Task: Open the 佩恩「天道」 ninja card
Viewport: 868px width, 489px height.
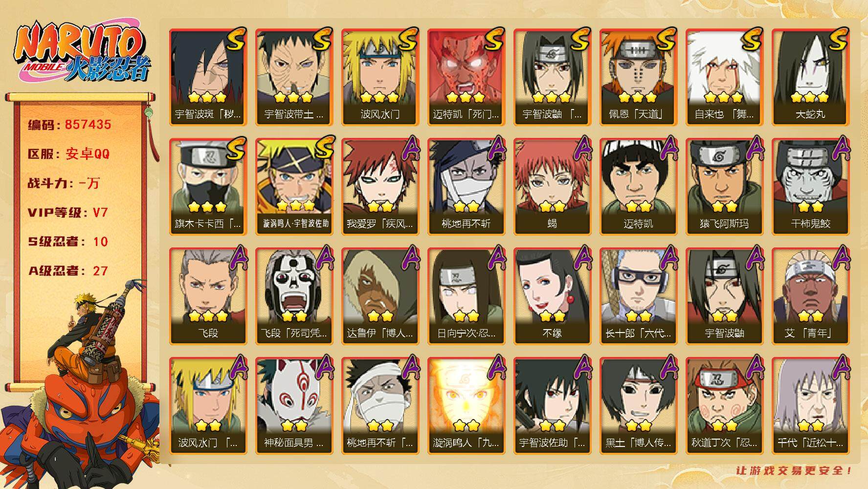Action: coord(638,77)
